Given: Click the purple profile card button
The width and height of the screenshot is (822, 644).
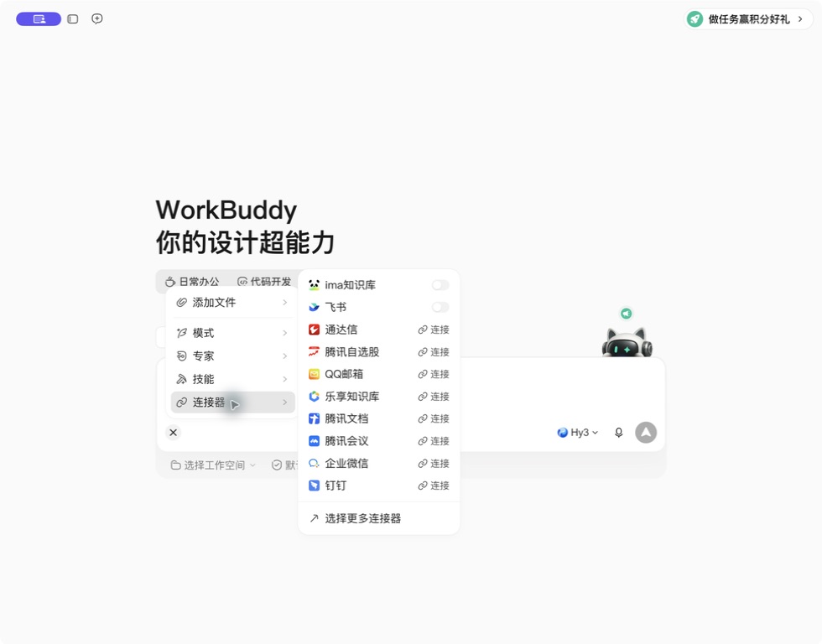Looking at the screenshot, I should [x=39, y=18].
